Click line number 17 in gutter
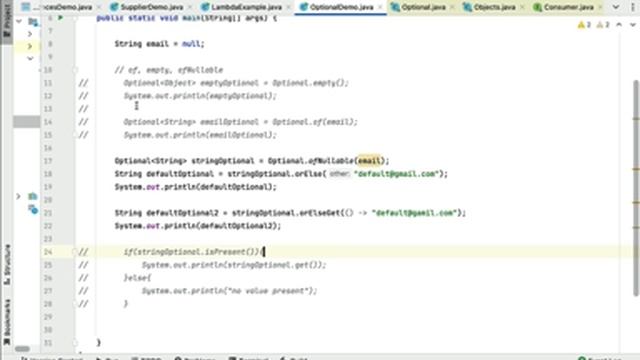Image resolution: width=640 pixels, height=360 pixels. 48,161
